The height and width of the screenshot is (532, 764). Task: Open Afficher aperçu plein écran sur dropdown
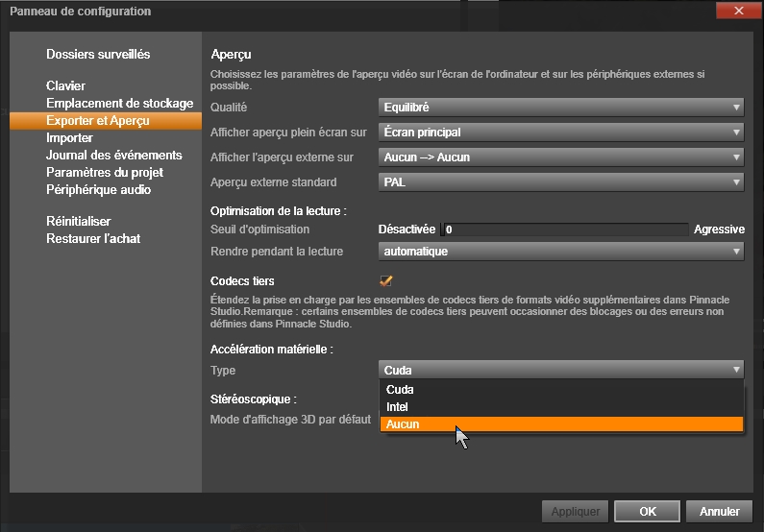point(561,132)
